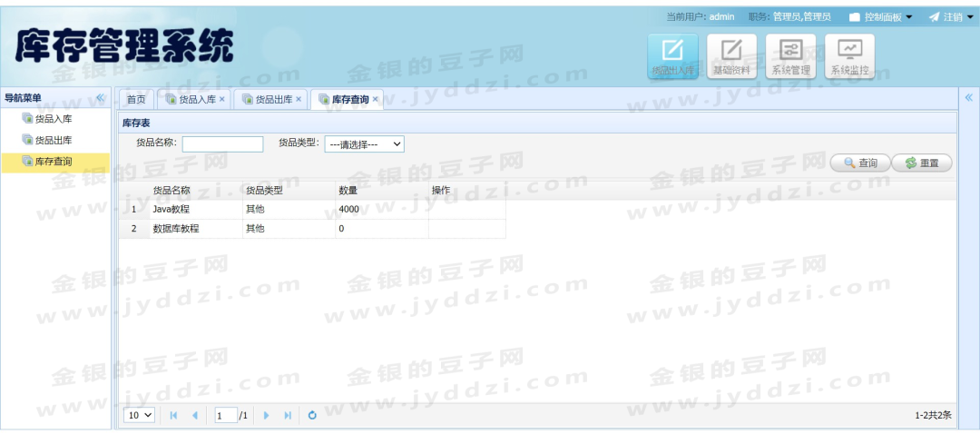Go to last page in pager

288,415
